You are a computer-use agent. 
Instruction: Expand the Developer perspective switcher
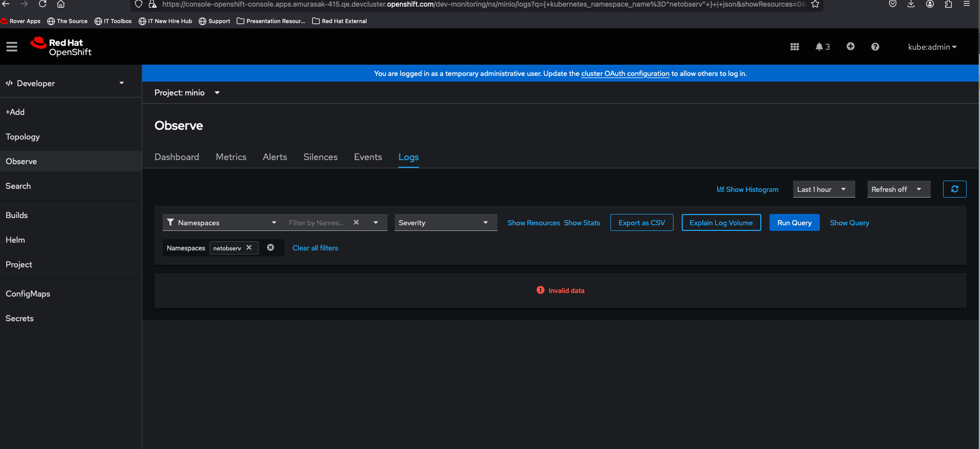coord(65,83)
